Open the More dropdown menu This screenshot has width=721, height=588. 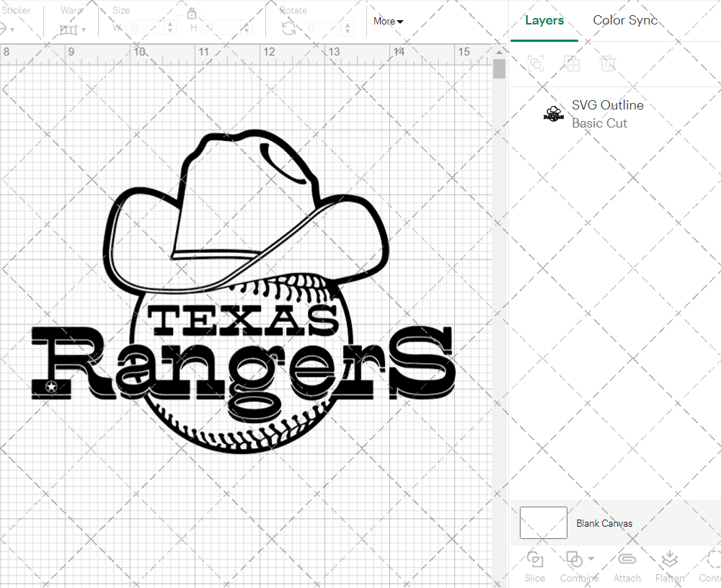388,22
